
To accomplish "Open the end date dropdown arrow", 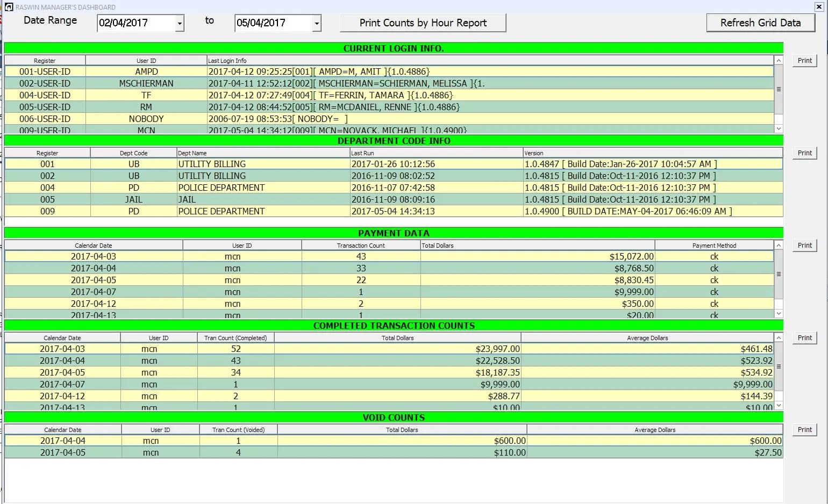I will [317, 23].
